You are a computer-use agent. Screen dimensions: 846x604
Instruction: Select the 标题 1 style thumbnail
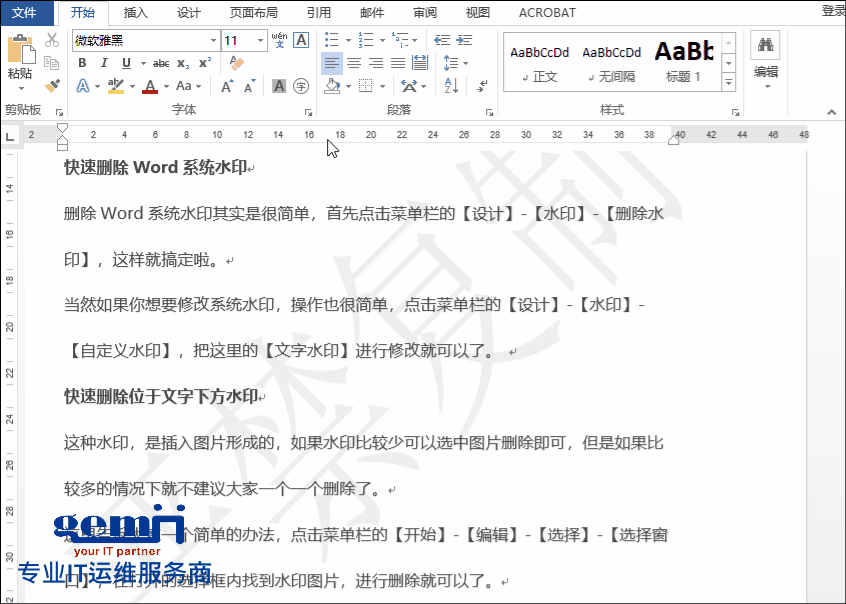[x=683, y=63]
